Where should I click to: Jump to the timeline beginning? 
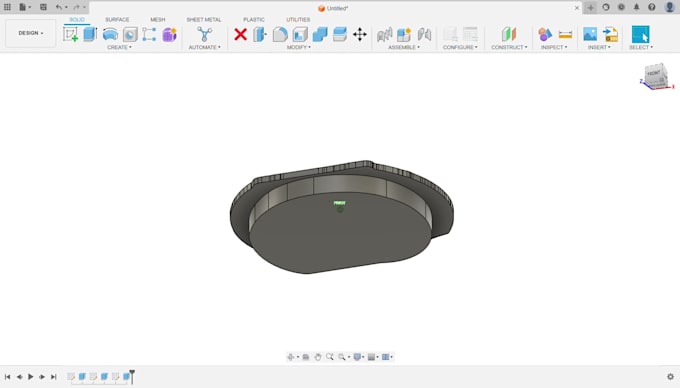(x=7, y=377)
